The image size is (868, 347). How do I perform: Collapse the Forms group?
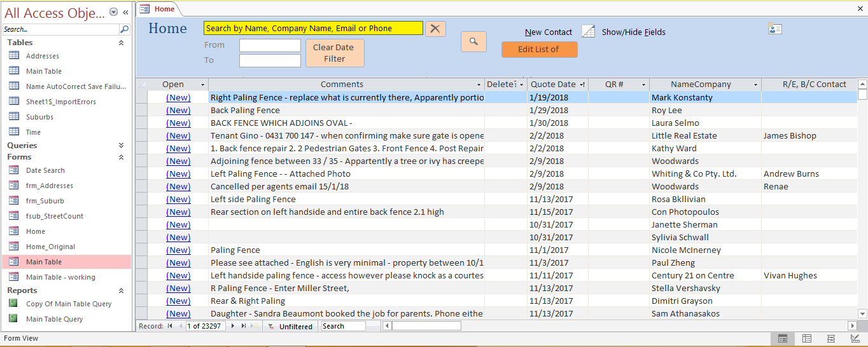point(121,157)
